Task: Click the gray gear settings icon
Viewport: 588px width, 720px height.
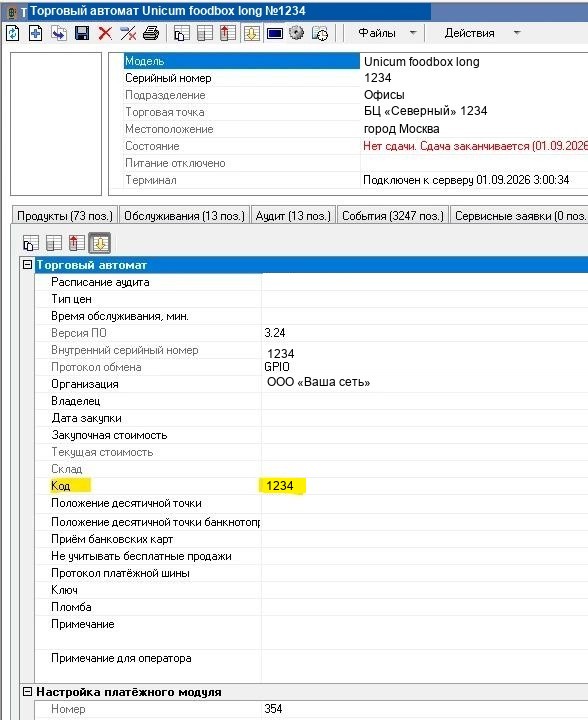Action: [297, 33]
